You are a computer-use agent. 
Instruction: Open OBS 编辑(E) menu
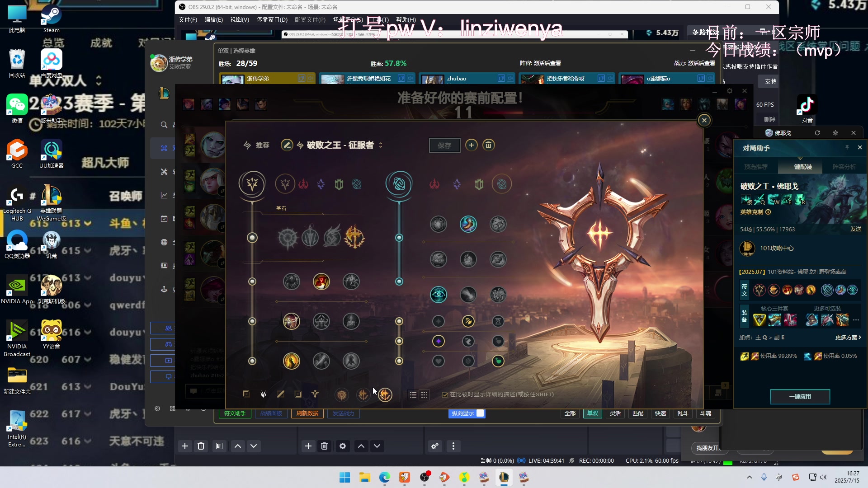pos(213,19)
